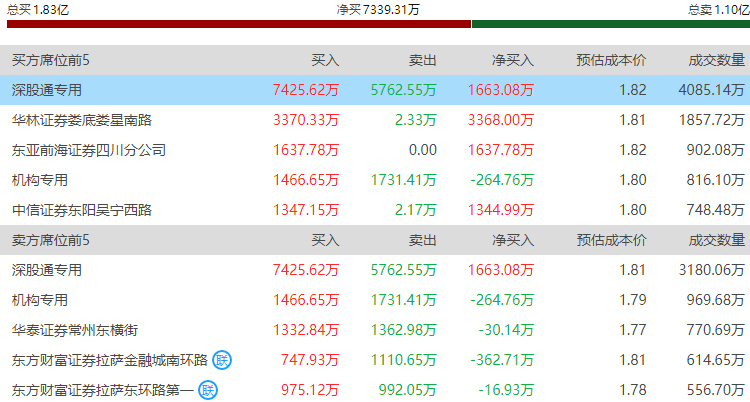The width and height of the screenshot is (750, 402).
Task: Open 中信证券东阳吴宁西路 seat name
Action: (82, 210)
